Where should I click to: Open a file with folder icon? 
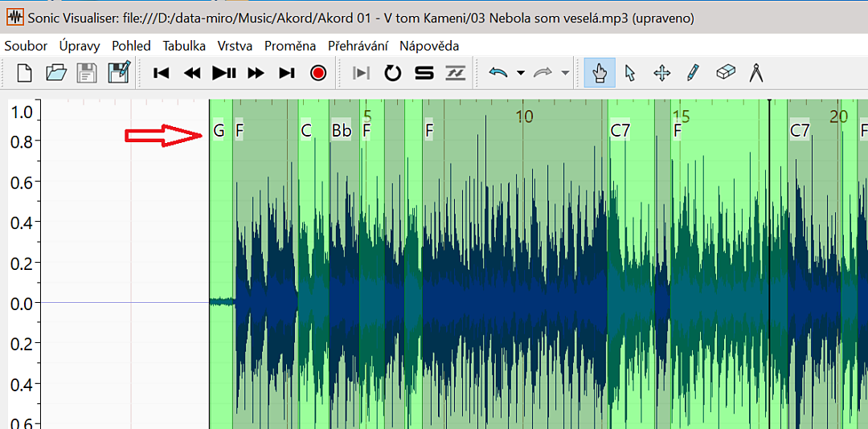point(56,73)
